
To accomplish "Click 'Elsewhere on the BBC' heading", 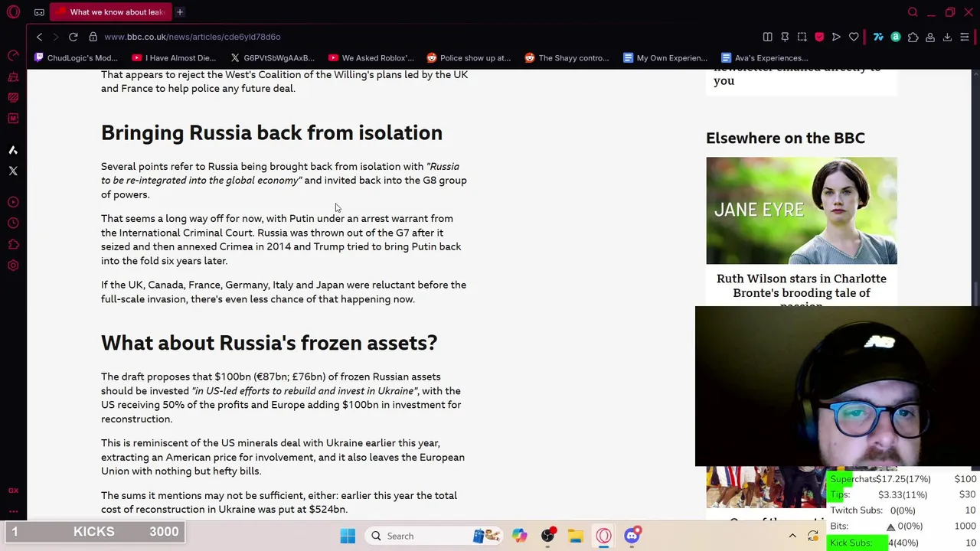I will pos(786,139).
